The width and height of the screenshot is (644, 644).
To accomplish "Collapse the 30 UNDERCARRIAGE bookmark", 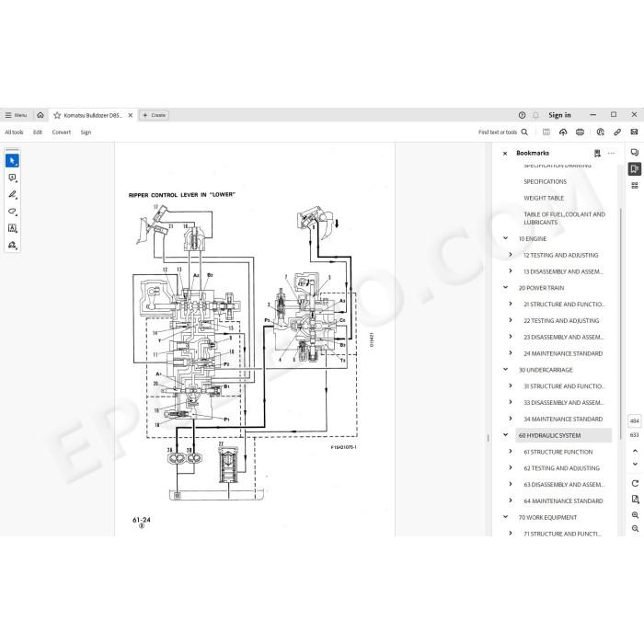I will click(506, 370).
